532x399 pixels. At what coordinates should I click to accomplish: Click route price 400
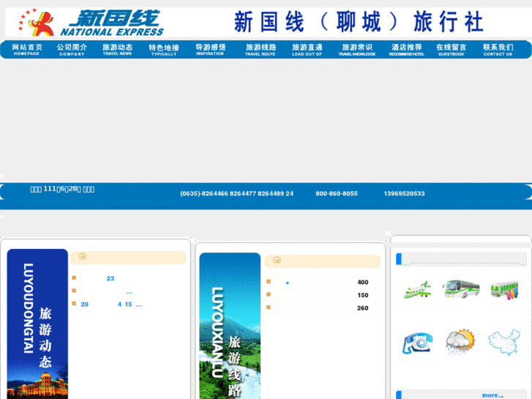pos(363,282)
